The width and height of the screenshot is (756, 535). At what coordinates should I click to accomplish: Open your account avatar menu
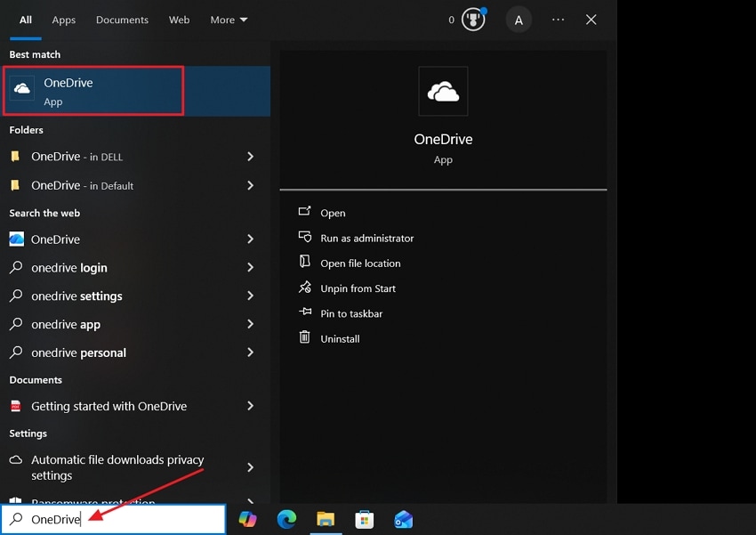519,20
